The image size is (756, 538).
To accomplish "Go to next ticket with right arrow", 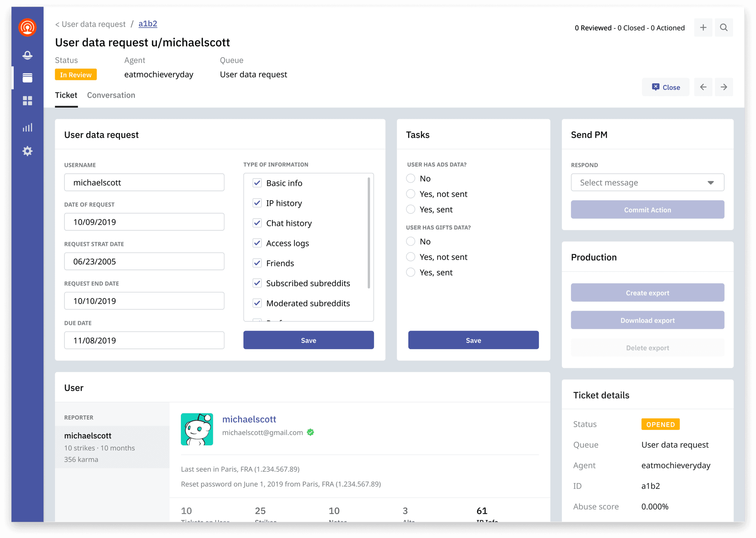I will coord(724,87).
